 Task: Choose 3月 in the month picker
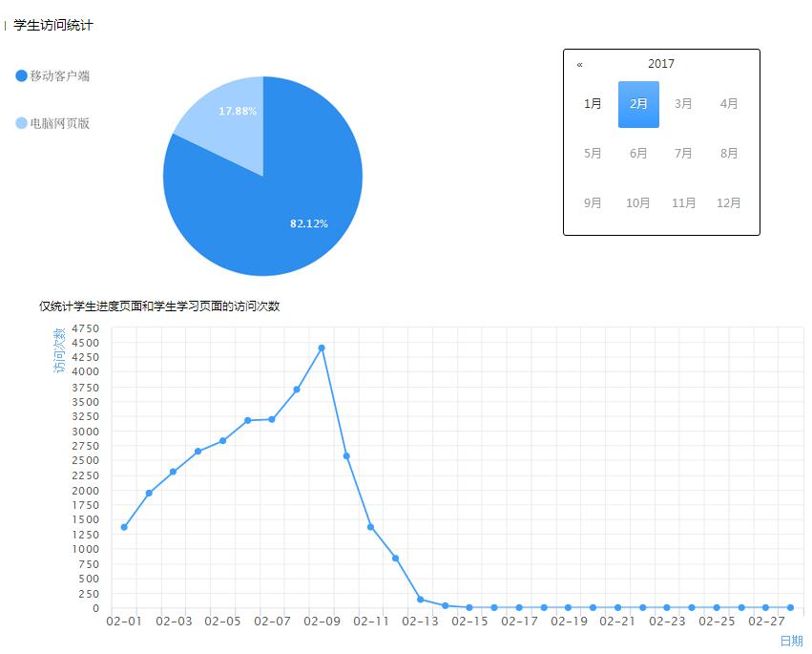point(683,104)
